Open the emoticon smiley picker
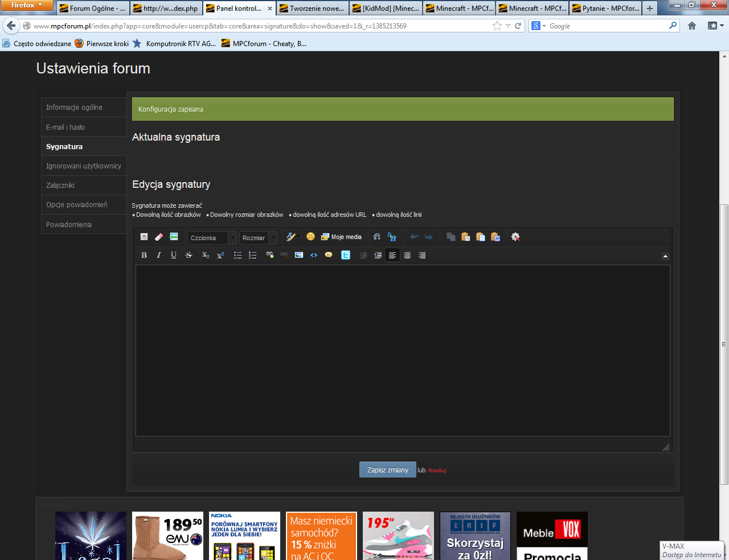The width and height of the screenshot is (729, 560). (x=310, y=237)
